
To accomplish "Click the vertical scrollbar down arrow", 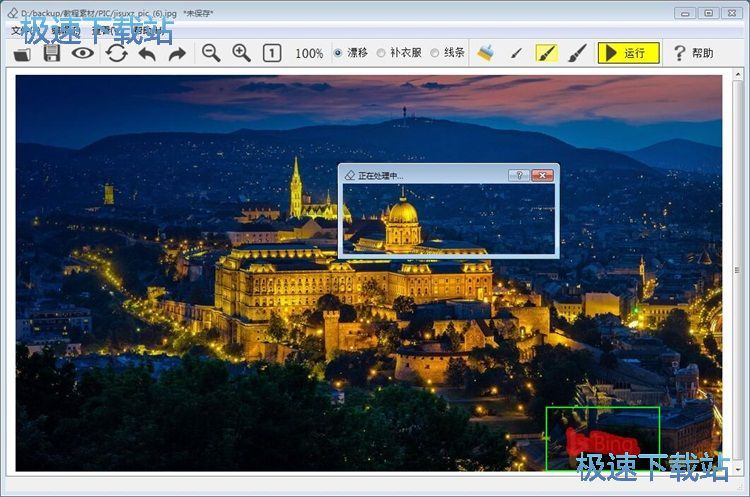I will click(x=737, y=469).
